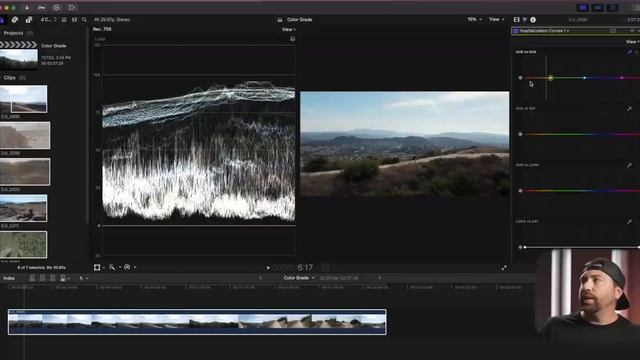Select Color Grade project thumbnail
Screen dimensions: 640x360
pos(19,59)
